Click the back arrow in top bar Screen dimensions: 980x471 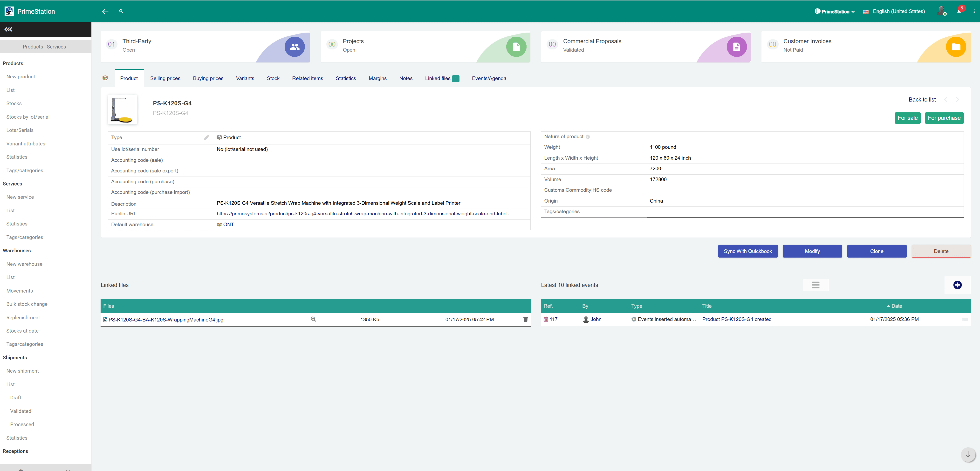[105, 12]
